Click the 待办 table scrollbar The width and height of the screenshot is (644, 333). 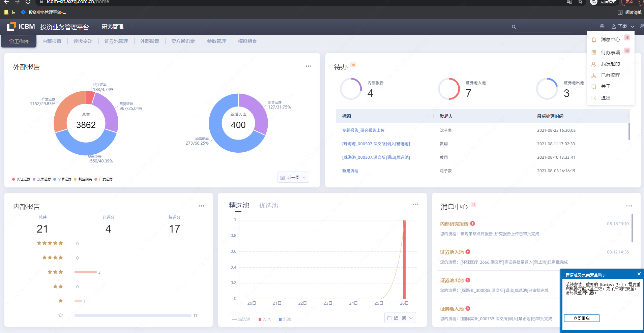tap(629, 131)
